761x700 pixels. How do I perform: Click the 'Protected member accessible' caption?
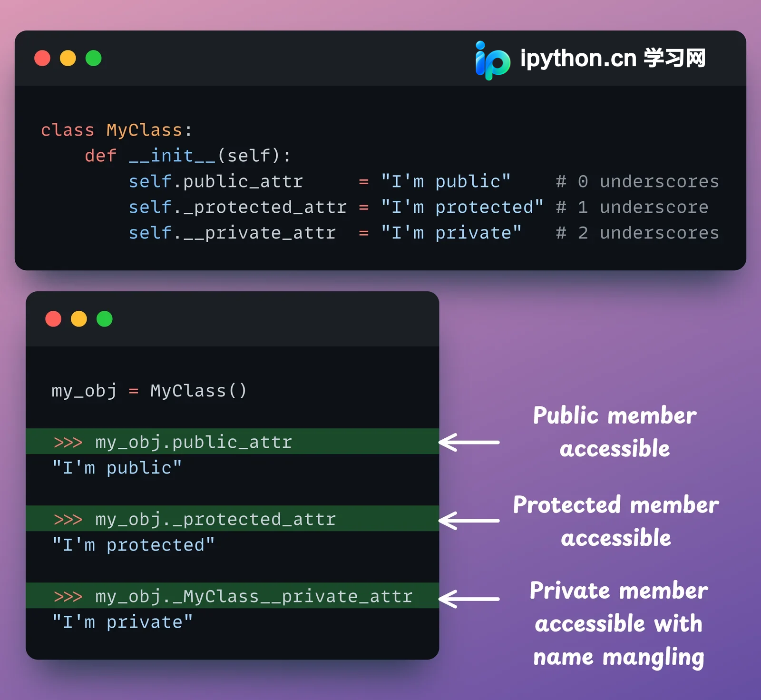tap(616, 522)
